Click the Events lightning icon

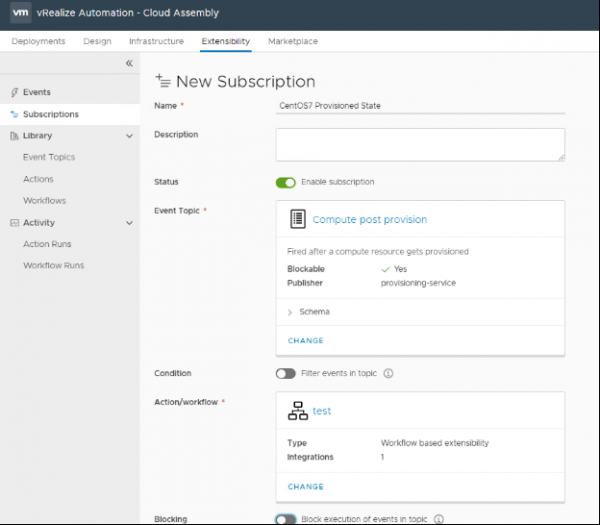click(14, 93)
